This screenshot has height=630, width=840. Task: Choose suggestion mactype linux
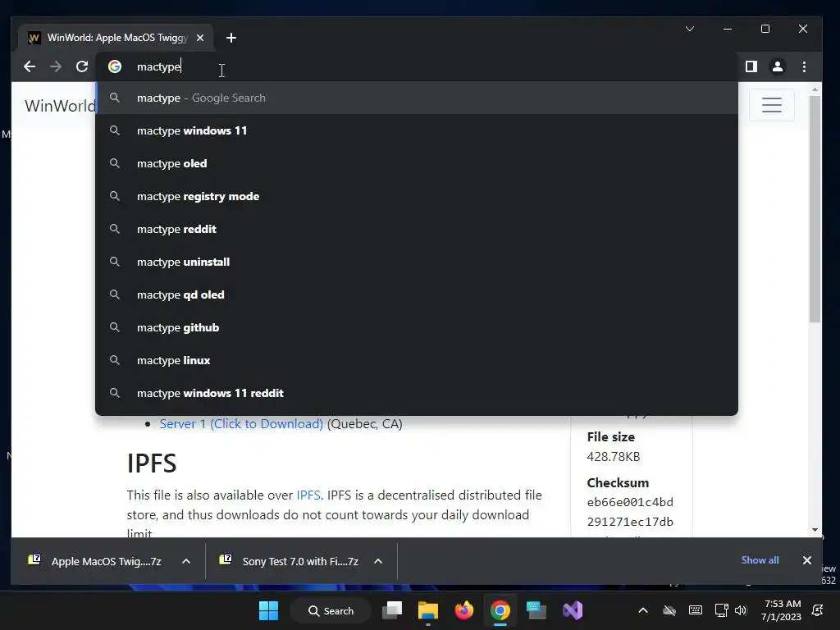click(417, 361)
